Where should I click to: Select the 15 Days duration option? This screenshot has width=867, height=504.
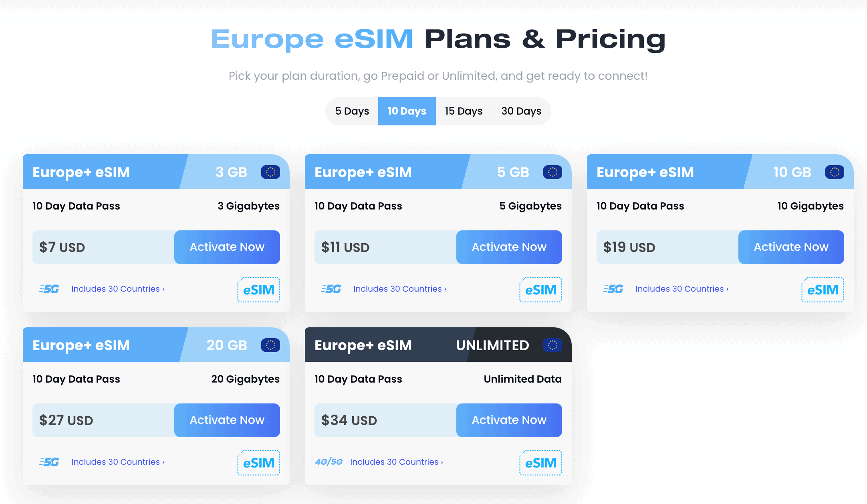464,111
